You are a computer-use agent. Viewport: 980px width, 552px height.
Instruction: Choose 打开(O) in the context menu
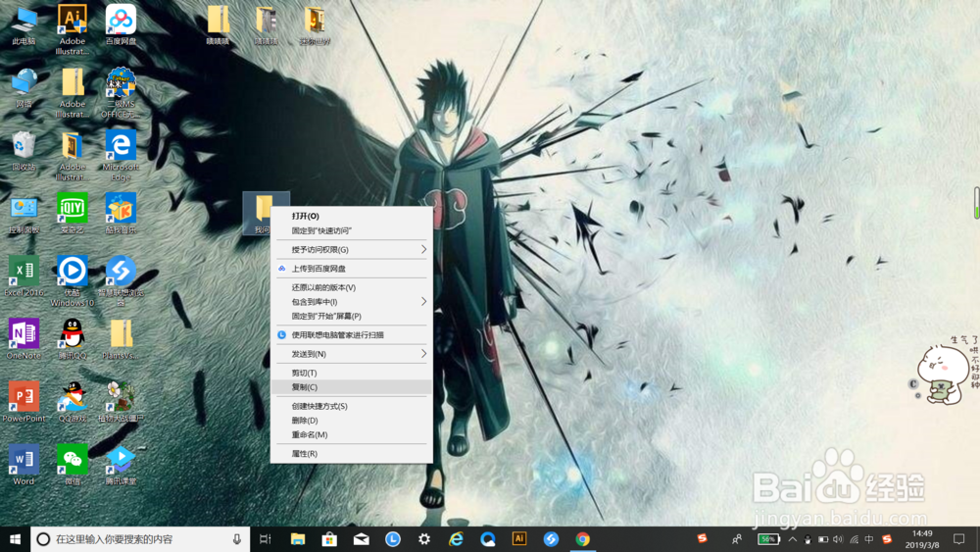point(351,216)
